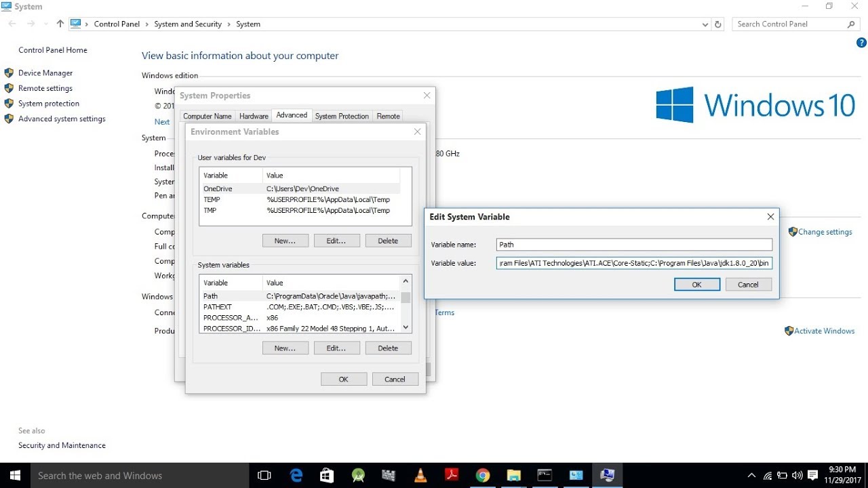The image size is (868, 488).
Task: Select the PATHEXT system variable row
Action: tap(300, 307)
